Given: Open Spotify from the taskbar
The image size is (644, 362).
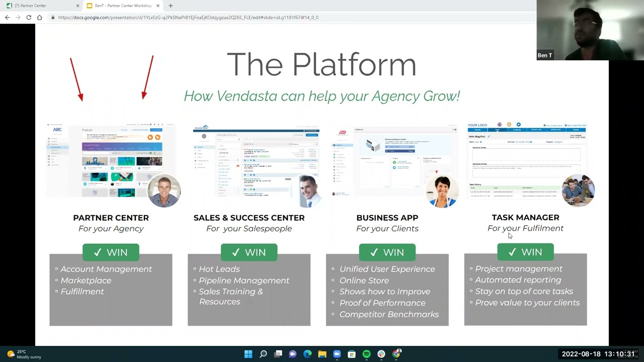Looking at the screenshot, I should (x=367, y=354).
